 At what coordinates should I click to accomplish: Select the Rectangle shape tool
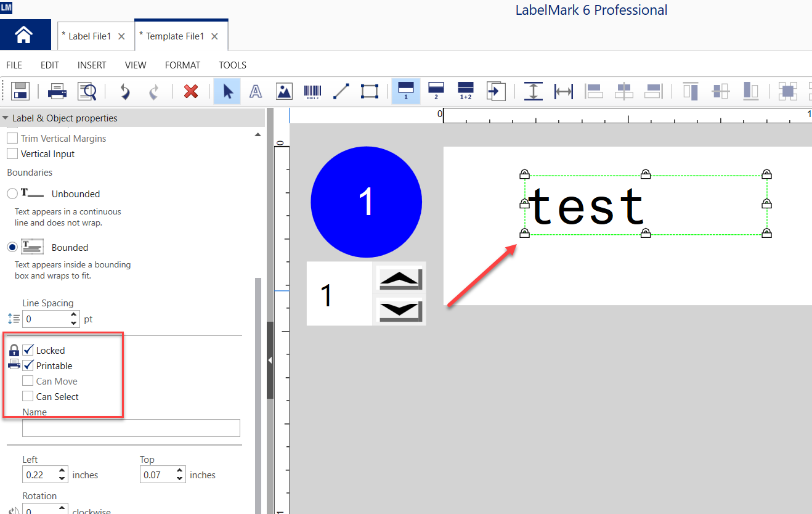369,91
